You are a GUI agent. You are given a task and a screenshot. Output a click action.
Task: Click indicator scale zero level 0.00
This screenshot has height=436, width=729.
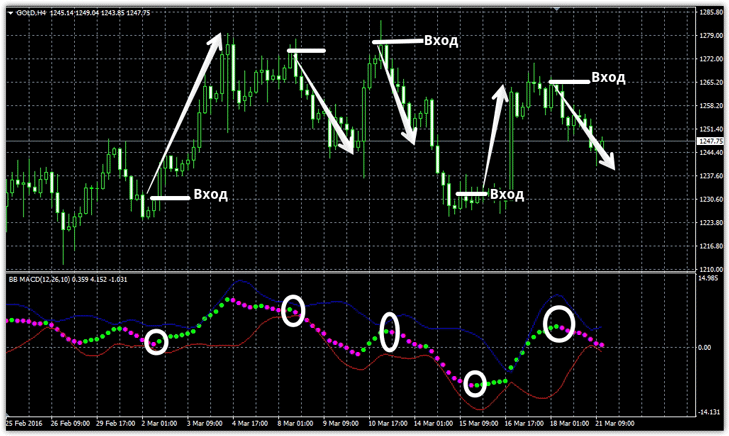coord(705,347)
